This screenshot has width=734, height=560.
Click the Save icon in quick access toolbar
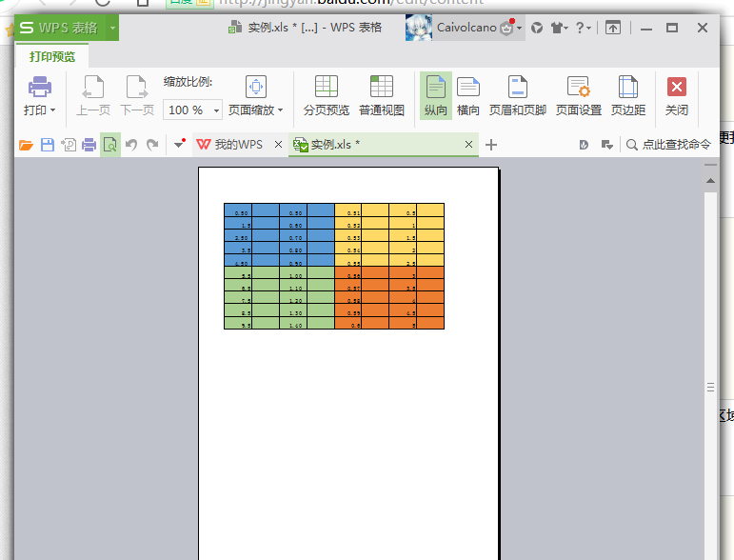pos(47,145)
